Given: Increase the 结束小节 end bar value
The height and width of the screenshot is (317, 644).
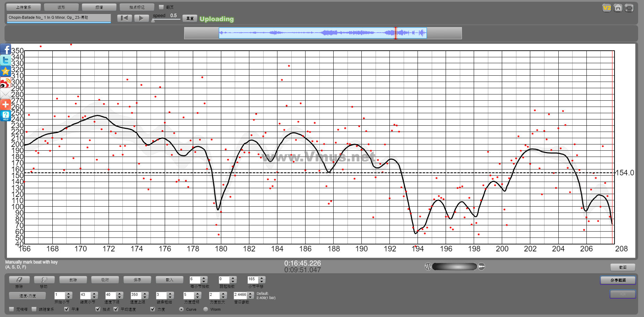Looking at the screenshot, I should tap(94, 293).
